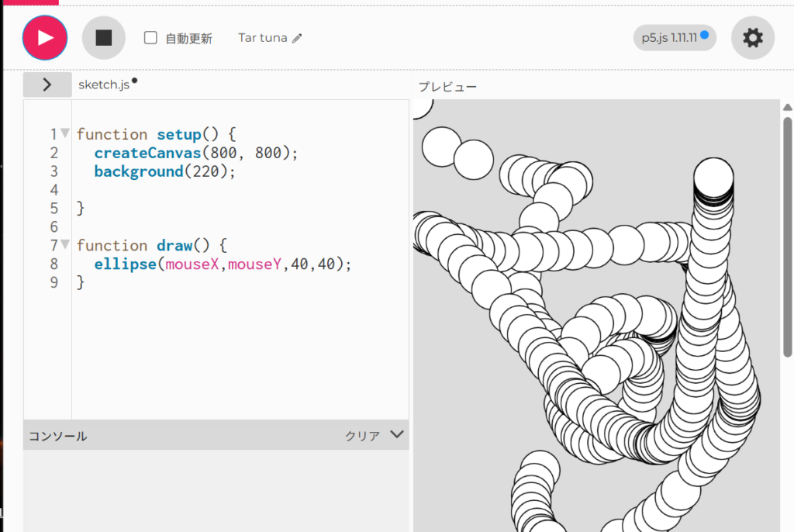This screenshot has width=794, height=532.
Task: Collapse the コンソール panel with the chevron
Action: 397,434
